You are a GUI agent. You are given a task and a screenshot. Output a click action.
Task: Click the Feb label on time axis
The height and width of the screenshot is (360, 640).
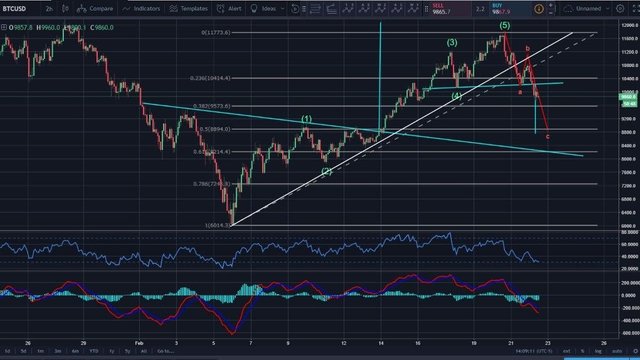point(139,343)
